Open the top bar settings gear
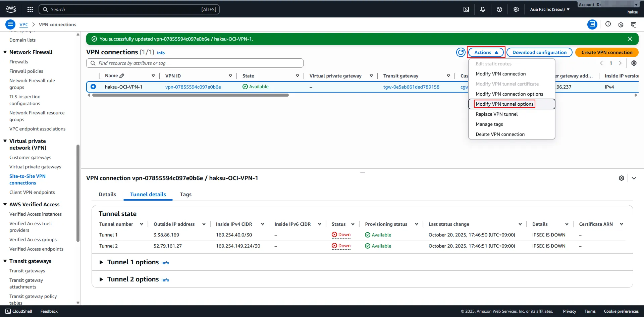The width and height of the screenshot is (644, 317). [516, 9]
